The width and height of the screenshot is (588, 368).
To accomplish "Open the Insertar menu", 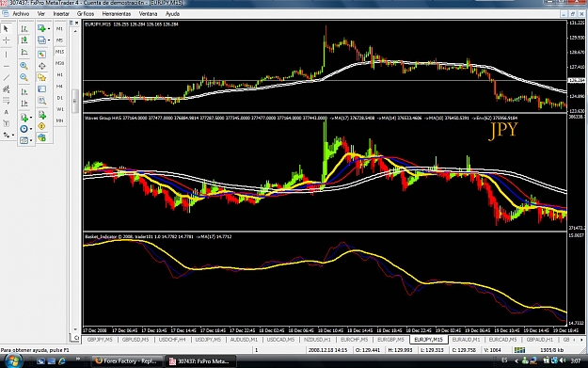I will [x=61, y=14].
